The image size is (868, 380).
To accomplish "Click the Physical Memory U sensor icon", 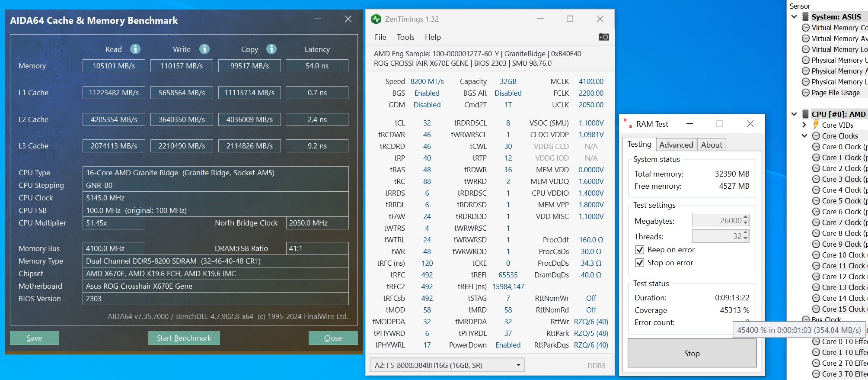I will pos(806,60).
